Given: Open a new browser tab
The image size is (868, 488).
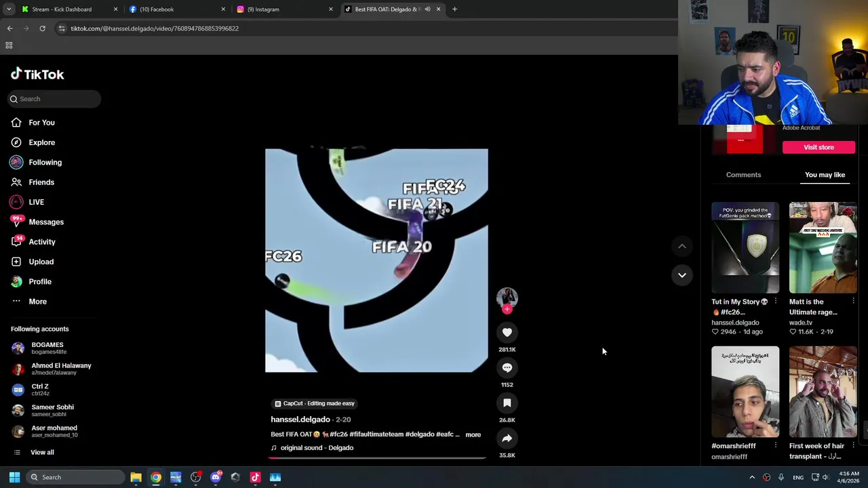Looking at the screenshot, I should pos(454,9).
